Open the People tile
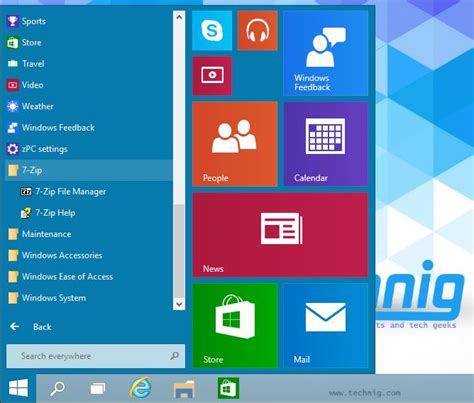 [235, 144]
